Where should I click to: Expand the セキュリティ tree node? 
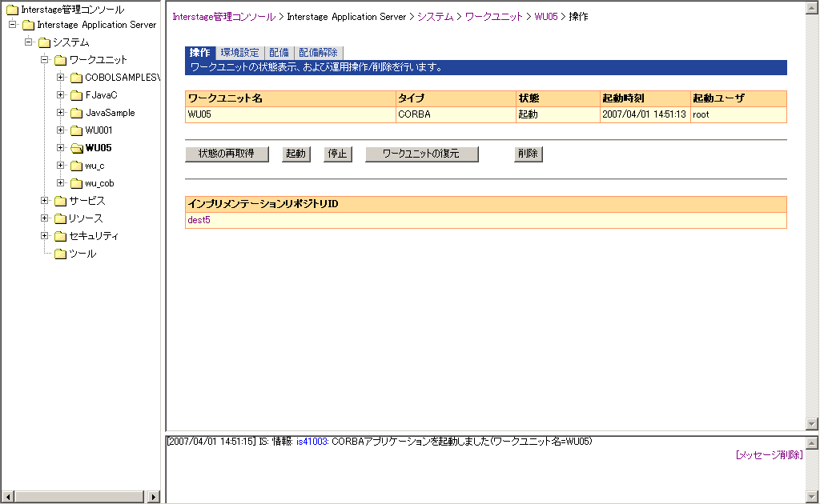tap(45, 235)
